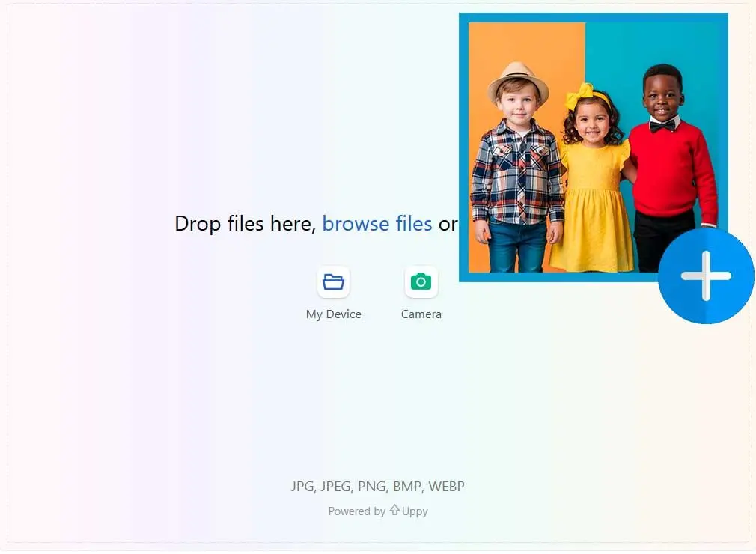Click the word "or" after browse files

(x=448, y=223)
